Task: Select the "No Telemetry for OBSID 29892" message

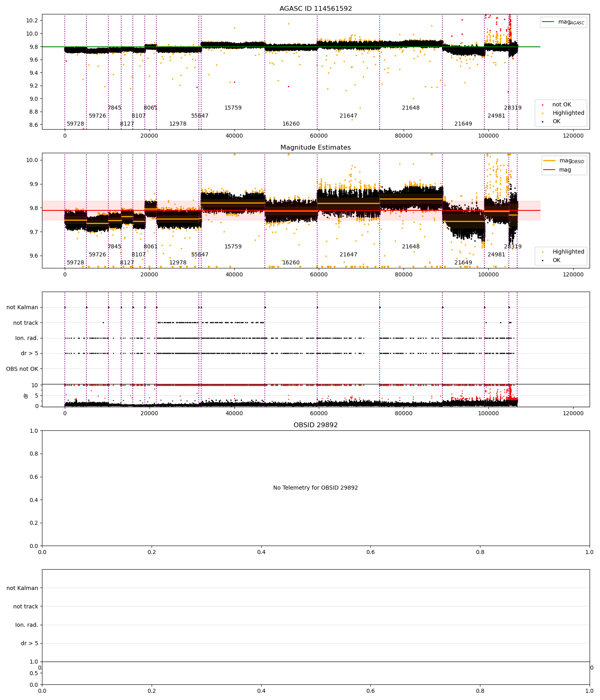Action: click(316, 488)
